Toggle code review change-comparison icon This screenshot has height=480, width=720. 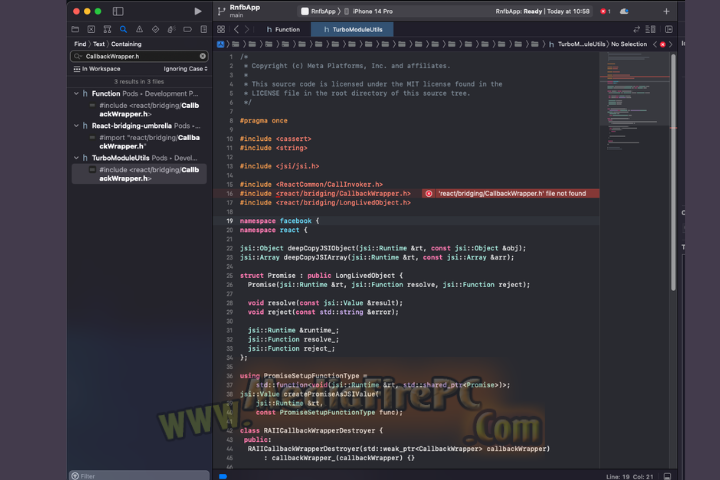pos(636,29)
